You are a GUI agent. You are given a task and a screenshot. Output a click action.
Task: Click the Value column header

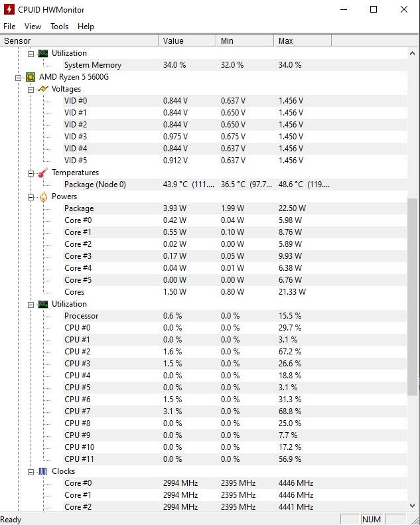[187, 41]
